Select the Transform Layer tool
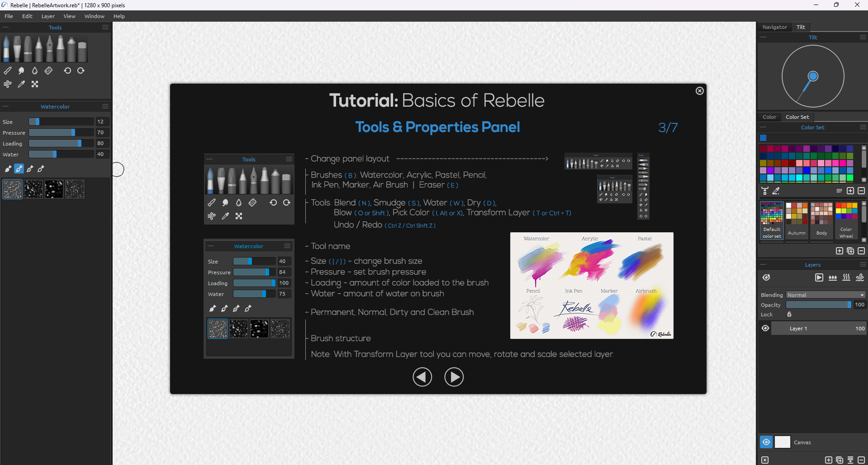The width and height of the screenshot is (868, 465). pyautogui.click(x=35, y=84)
